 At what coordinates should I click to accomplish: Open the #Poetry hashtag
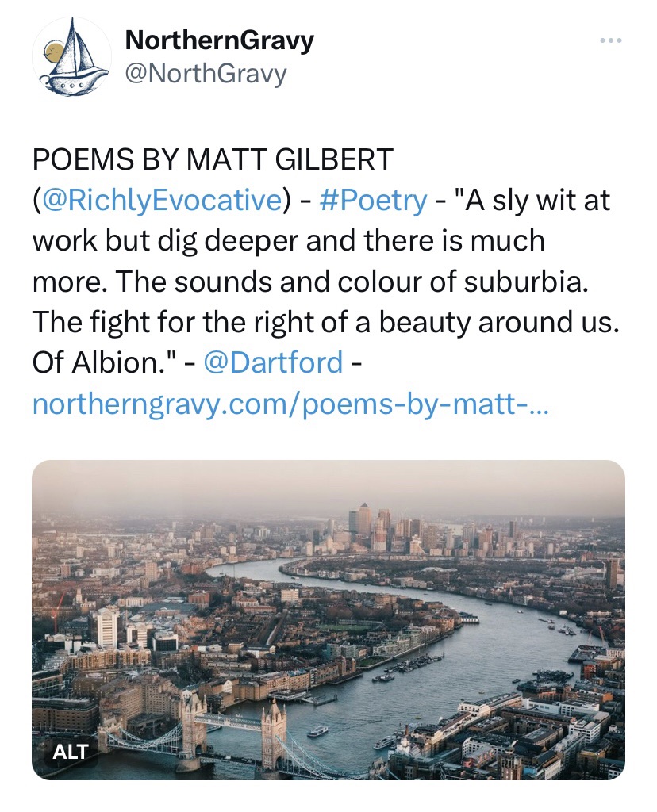pos(373,201)
